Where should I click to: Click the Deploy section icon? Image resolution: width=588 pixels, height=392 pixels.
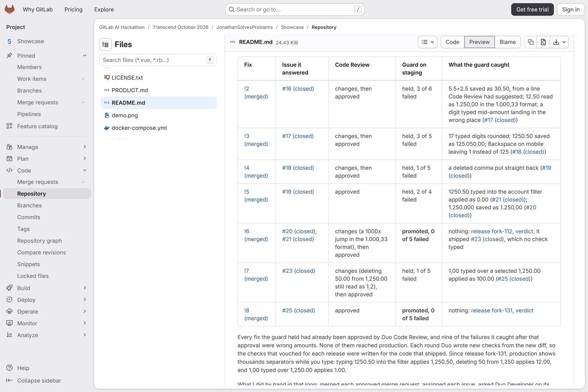tap(10, 299)
